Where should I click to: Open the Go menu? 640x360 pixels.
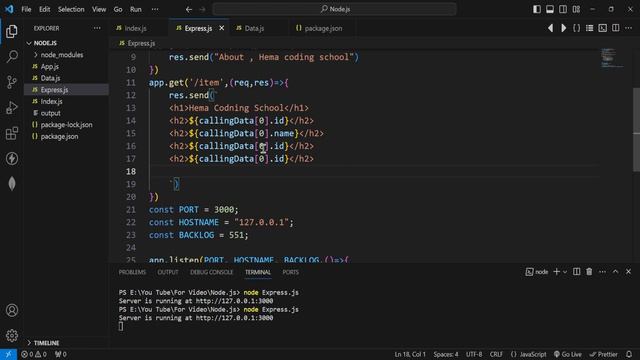(118, 9)
